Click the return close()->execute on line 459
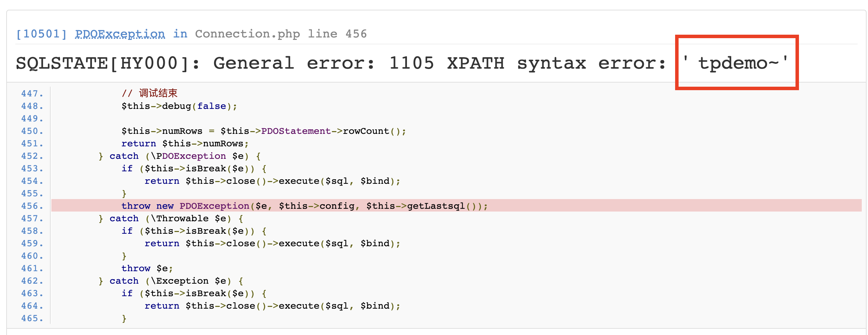The image size is (868, 335). click(x=272, y=243)
